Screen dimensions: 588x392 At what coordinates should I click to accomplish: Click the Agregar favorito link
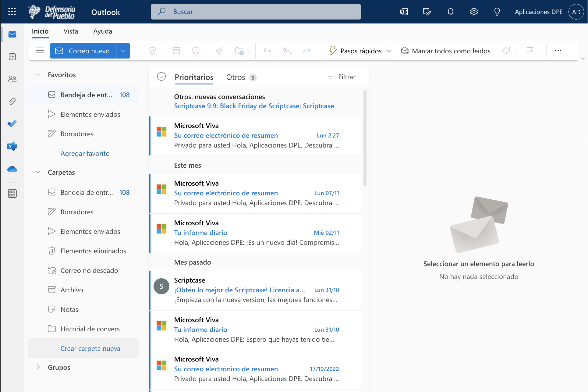pyautogui.click(x=85, y=153)
